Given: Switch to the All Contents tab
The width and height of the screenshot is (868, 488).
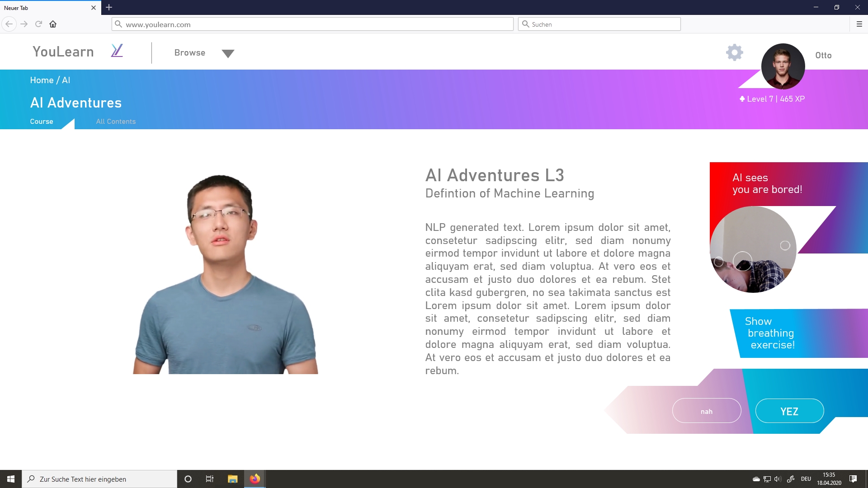Looking at the screenshot, I should tap(116, 122).
